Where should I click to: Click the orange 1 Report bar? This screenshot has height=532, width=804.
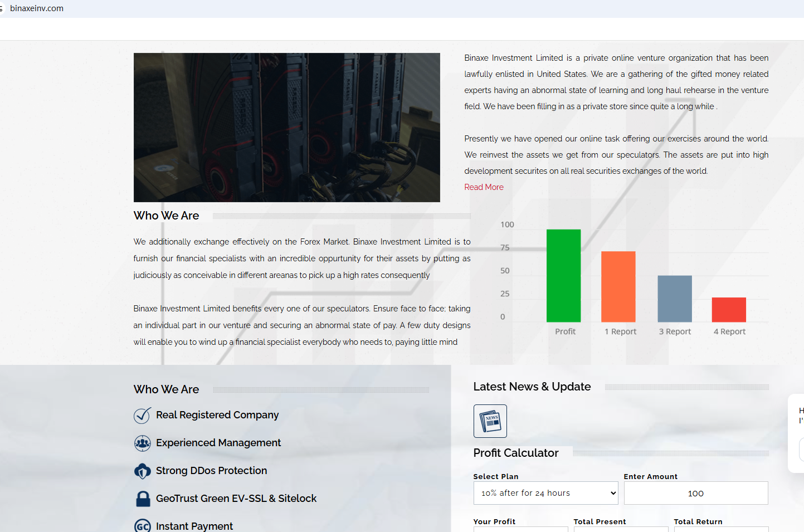[618, 287]
